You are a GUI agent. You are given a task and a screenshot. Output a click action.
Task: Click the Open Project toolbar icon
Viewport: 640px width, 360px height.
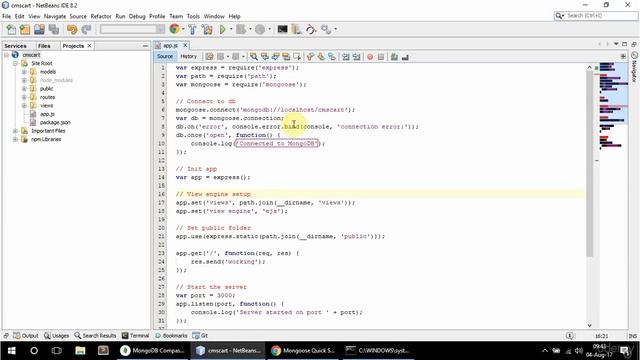(39, 29)
